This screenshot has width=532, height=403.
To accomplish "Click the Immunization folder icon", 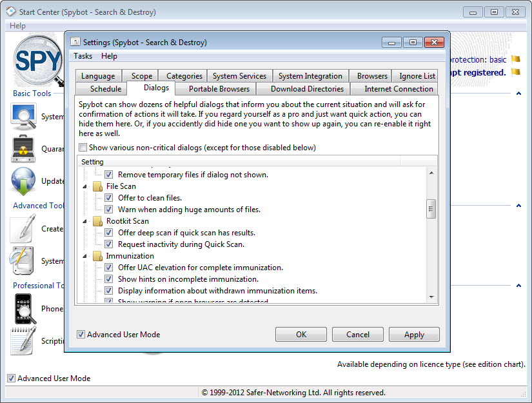I will click(98, 256).
